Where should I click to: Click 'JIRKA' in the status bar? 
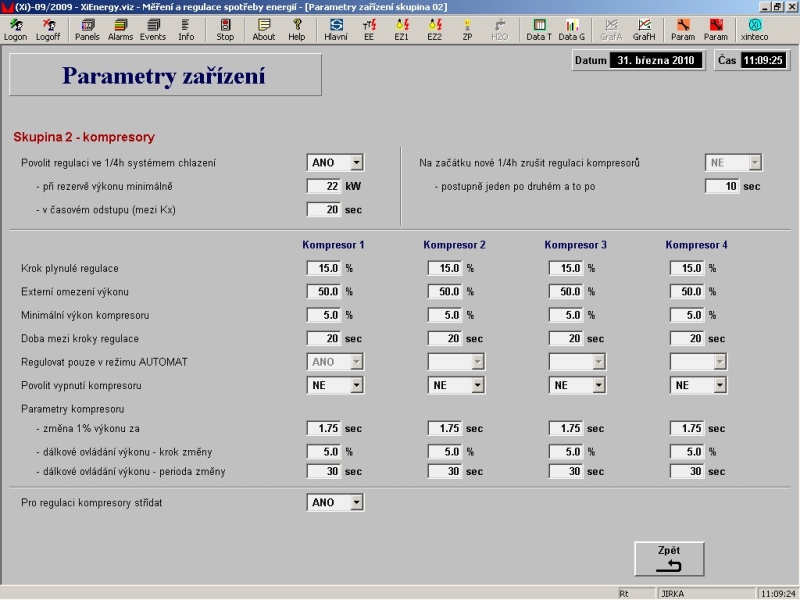coord(672,593)
